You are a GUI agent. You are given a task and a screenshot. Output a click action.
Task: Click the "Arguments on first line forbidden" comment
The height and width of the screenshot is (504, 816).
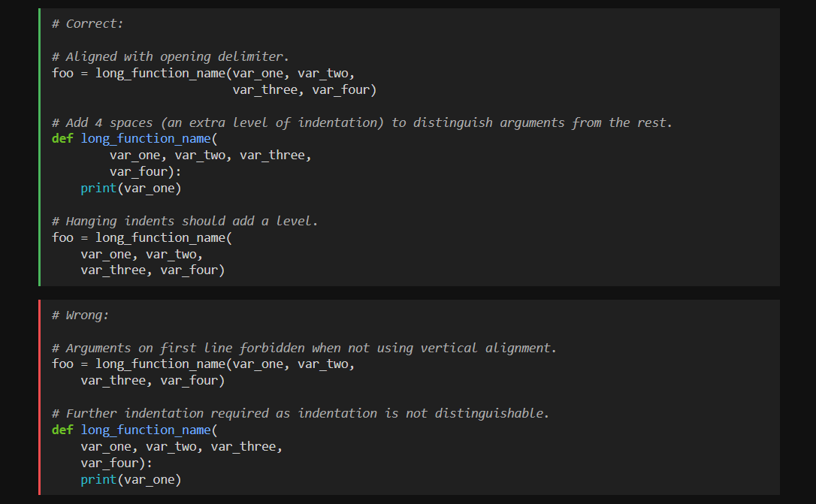(x=304, y=348)
